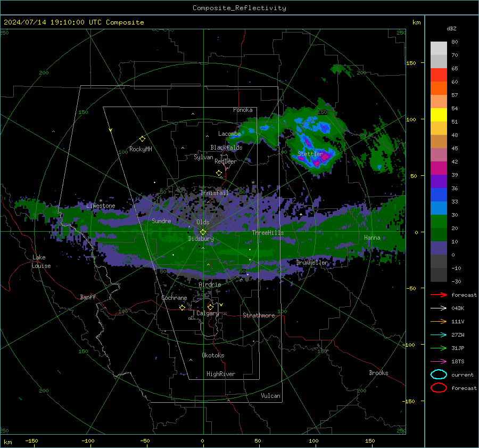Click the yellow diamond marker below Cochrane

click(x=183, y=307)
